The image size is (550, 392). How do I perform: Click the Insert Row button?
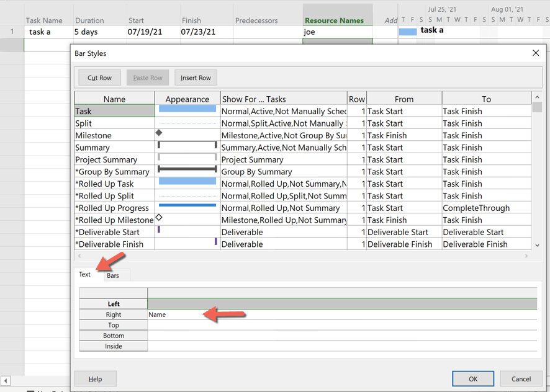(196, 78)
